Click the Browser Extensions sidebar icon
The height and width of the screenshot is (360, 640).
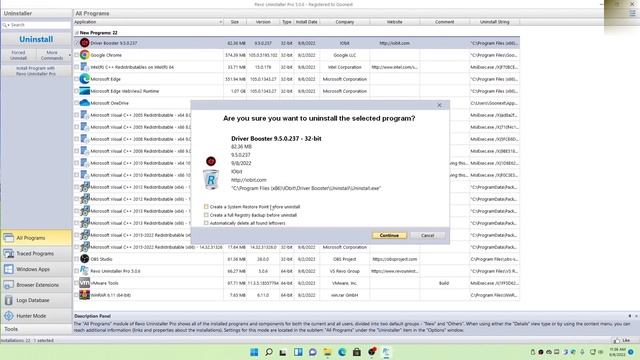(x=9, y=285)
